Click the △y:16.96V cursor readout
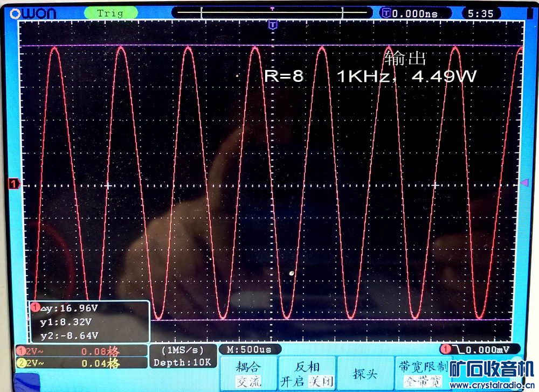This screenshot has height=392, width=539. pyautogui.click(x=69, y=308)
